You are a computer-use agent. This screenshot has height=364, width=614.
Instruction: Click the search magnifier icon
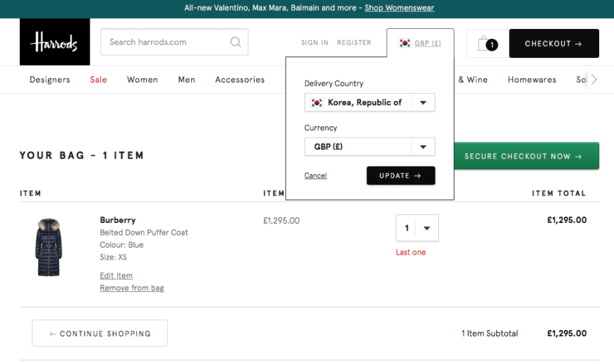235,42
